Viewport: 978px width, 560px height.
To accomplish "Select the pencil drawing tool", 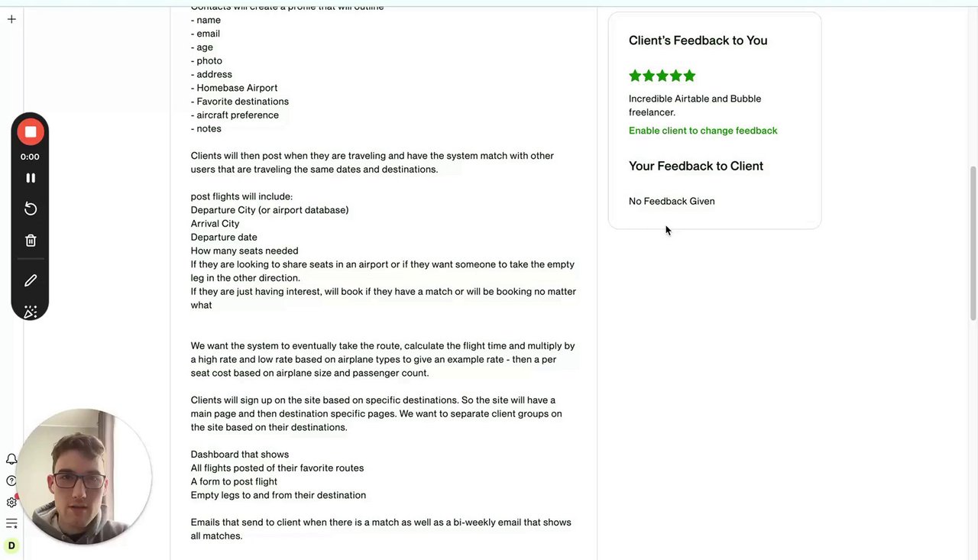I will tap(31, 280).
